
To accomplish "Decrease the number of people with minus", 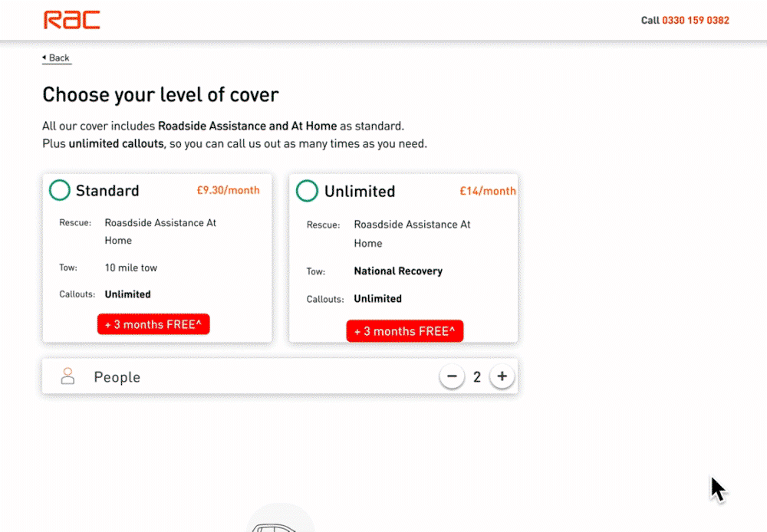I will (452, 376).
